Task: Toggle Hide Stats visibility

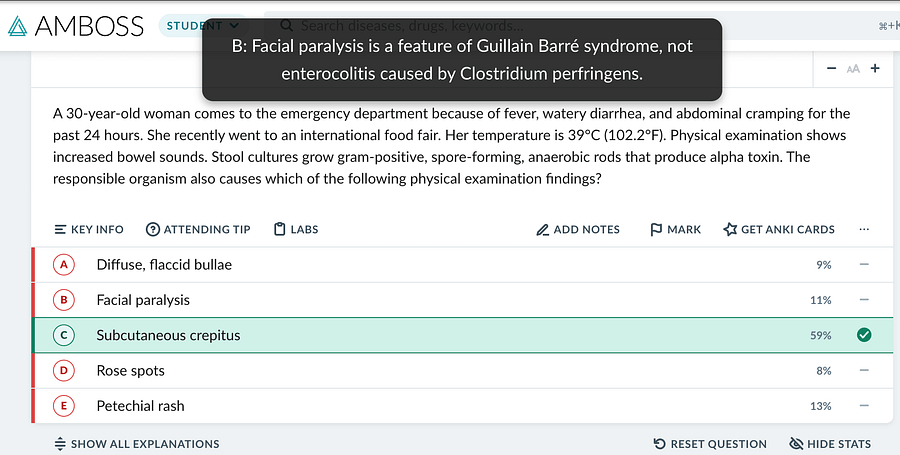Action: pos(830,444)
